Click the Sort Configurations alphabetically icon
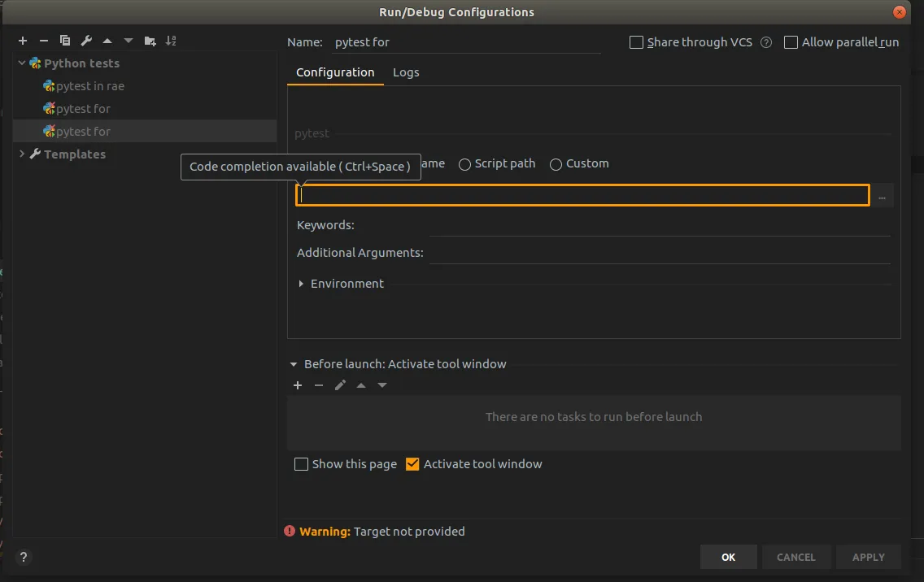 171,41
